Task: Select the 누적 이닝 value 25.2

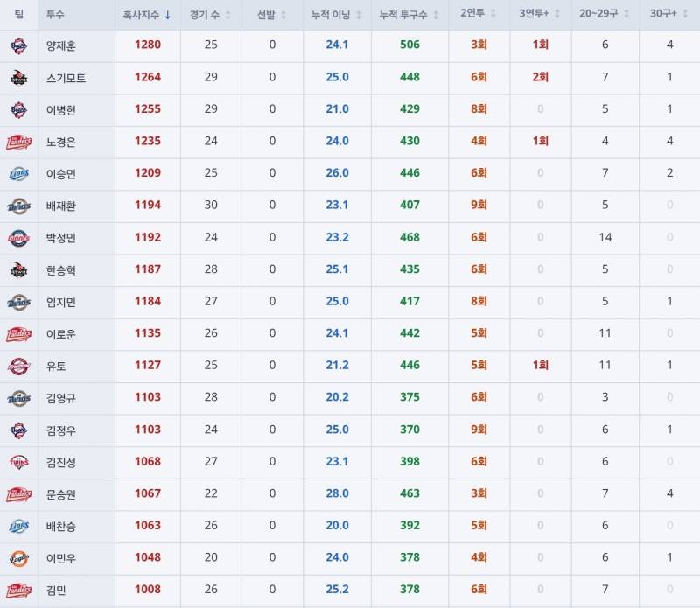Action: 337,590
